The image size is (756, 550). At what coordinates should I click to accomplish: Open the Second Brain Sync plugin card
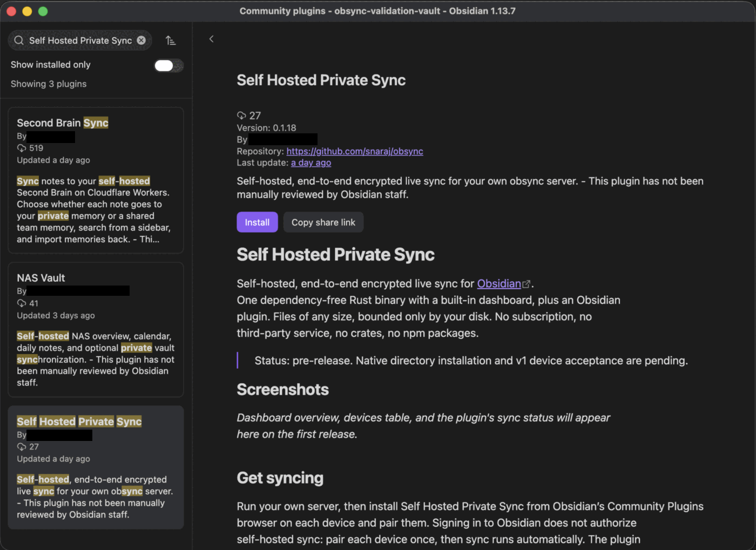[x=96, y=180]
